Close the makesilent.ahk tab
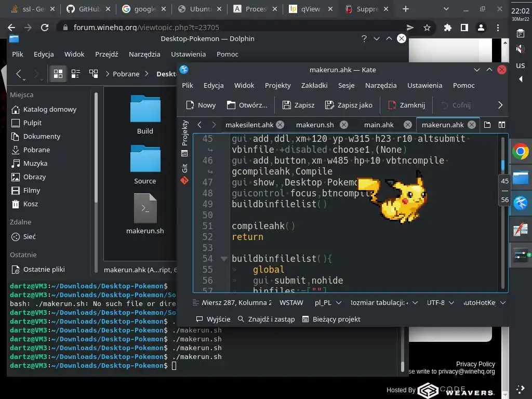The height and width of the screenshot is (399, 532). pyautogui.click(x=280, y=125)
